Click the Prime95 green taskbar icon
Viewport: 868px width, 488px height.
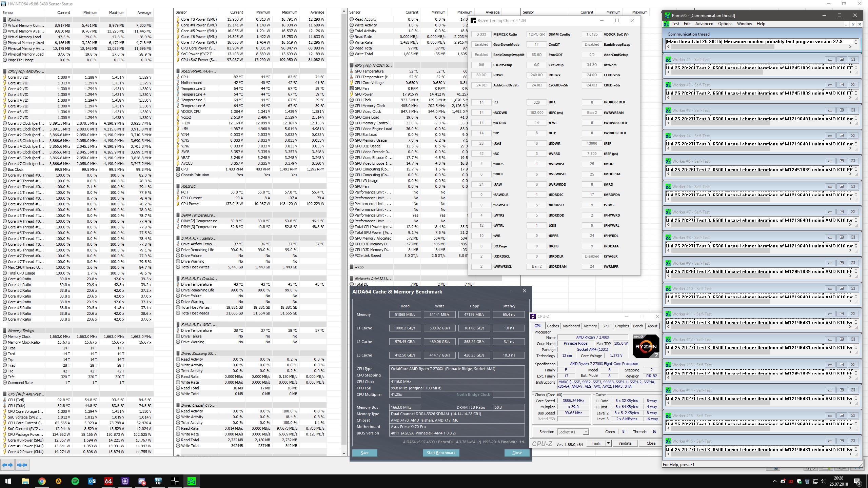[191, 481]
